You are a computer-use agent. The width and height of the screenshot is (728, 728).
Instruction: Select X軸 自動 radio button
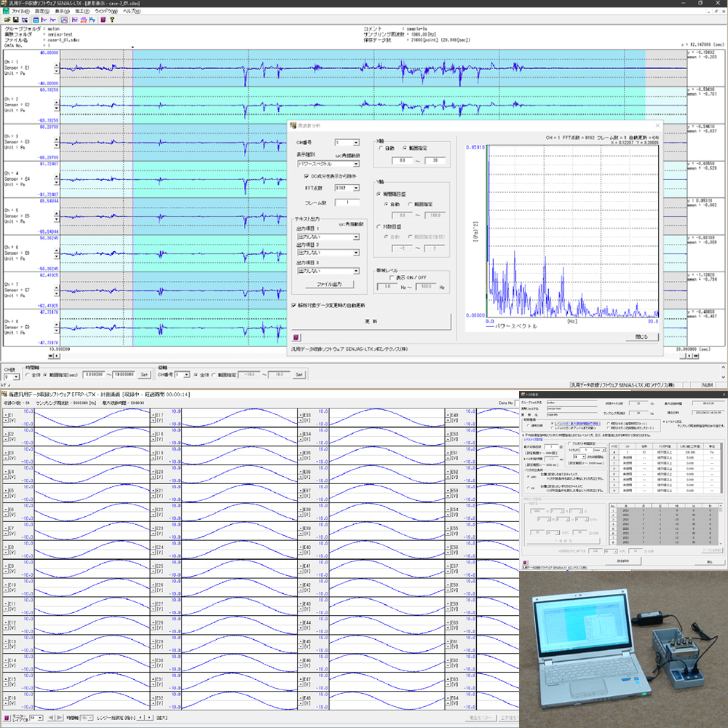[x=381, y=148]
